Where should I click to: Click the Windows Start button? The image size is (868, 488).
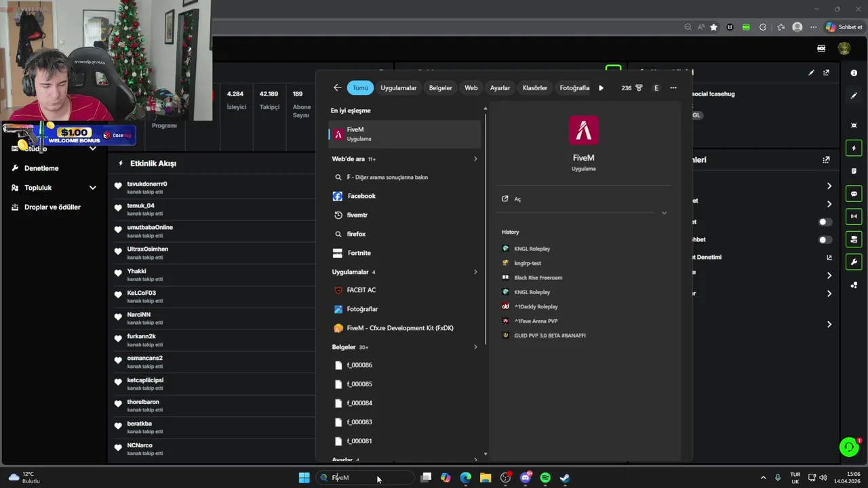[304, 478]
